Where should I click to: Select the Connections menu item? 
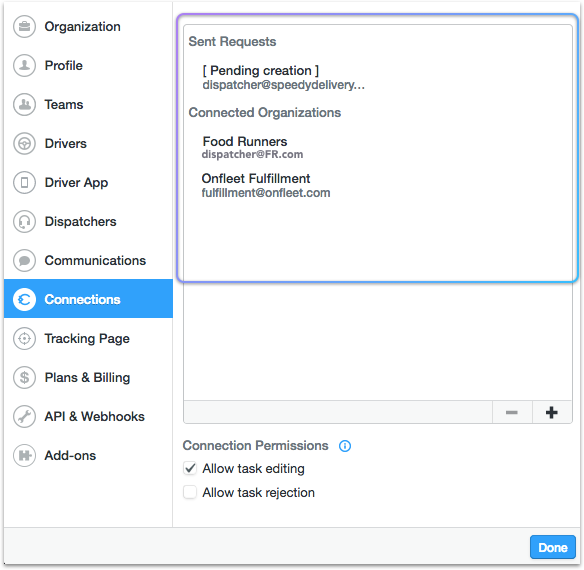88,299
